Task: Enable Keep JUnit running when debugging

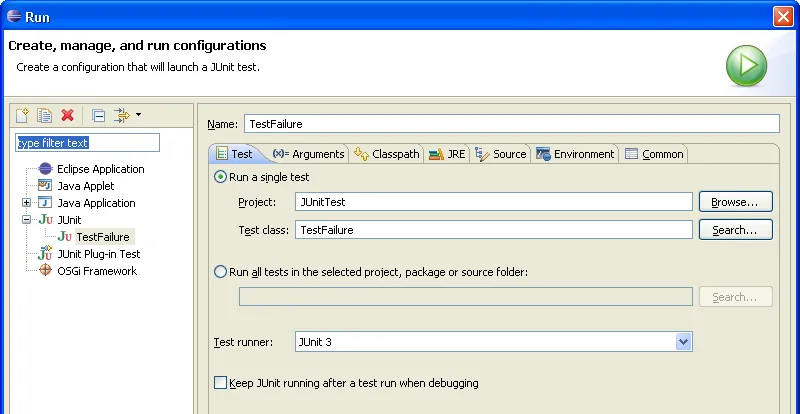Action: point(346,383)
